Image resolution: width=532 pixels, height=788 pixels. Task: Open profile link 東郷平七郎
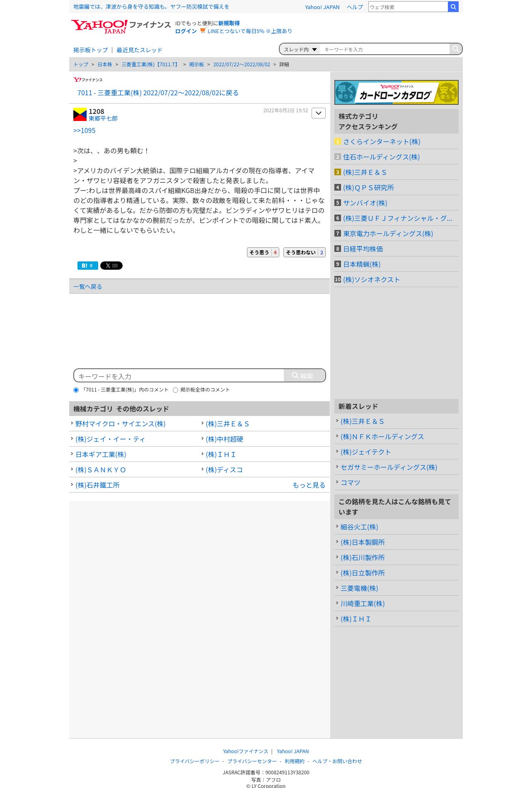click(103, 118)
